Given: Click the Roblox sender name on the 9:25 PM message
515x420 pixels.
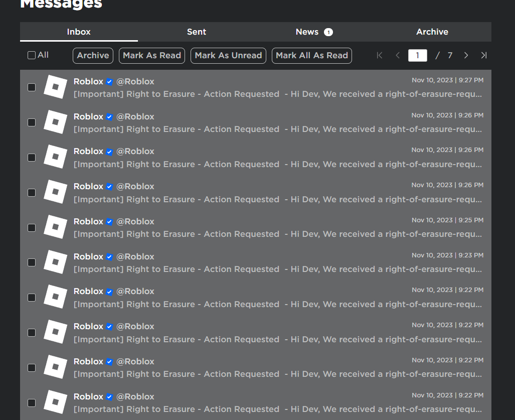Looking at the screenshot, I should click(88, 221).
